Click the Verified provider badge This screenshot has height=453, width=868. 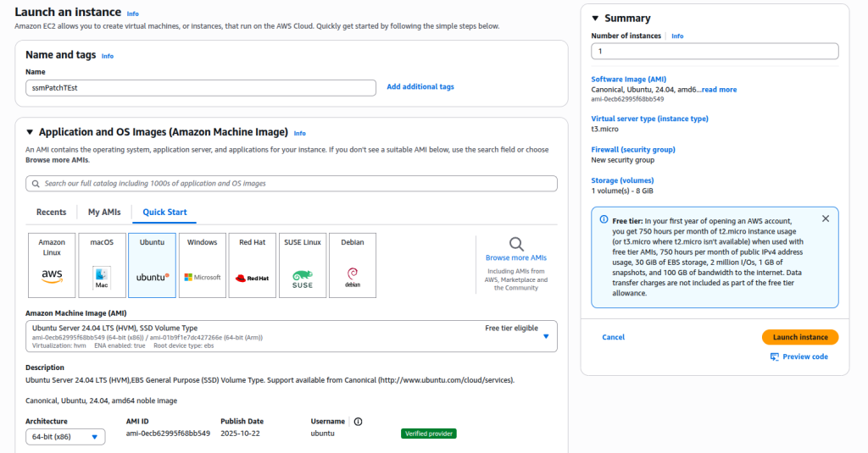coord(428,434)
